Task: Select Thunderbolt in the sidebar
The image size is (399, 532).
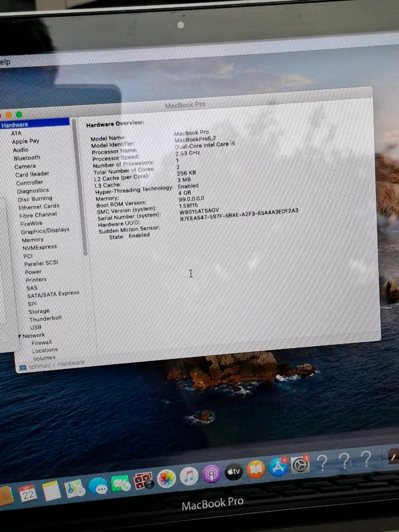Action: [46, 319]
